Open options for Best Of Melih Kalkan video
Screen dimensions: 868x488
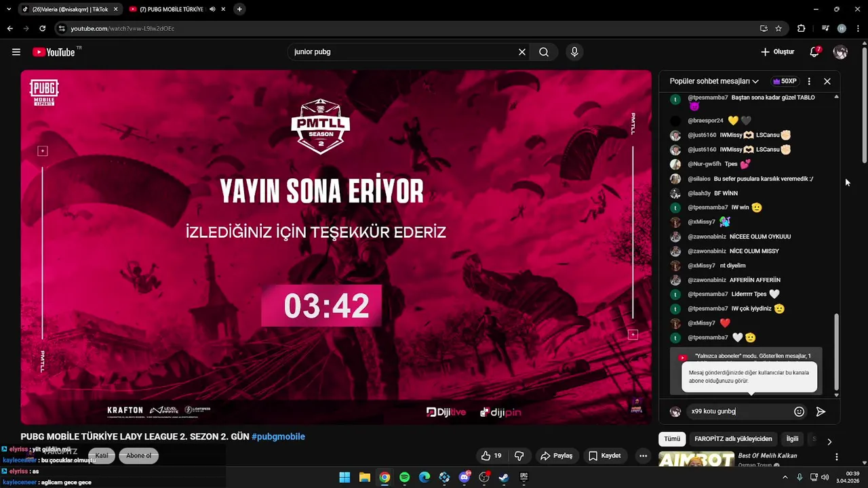pos(836,457)
